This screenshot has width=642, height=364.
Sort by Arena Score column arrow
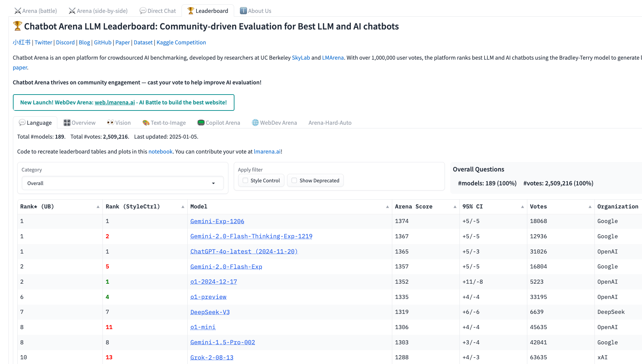tap(455, 207)
